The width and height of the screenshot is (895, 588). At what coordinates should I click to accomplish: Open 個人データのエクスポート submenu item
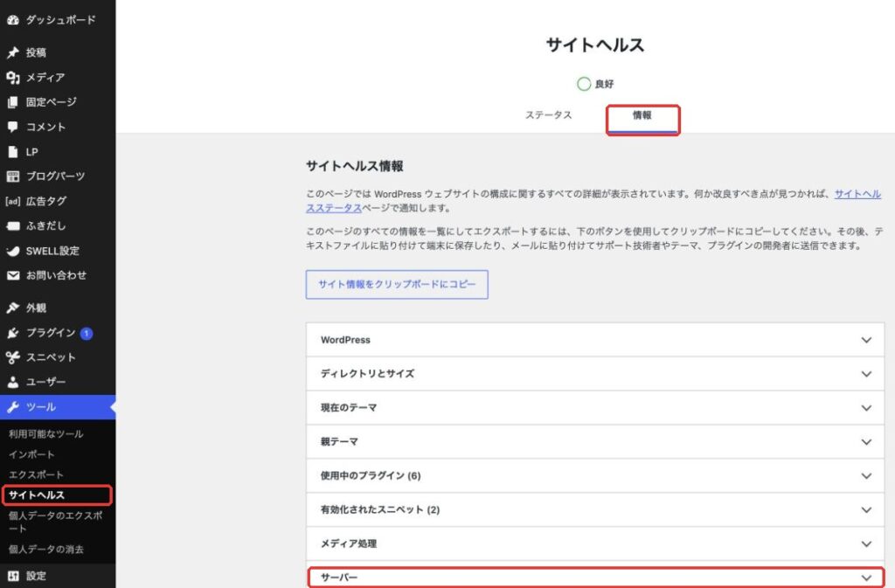55,522
